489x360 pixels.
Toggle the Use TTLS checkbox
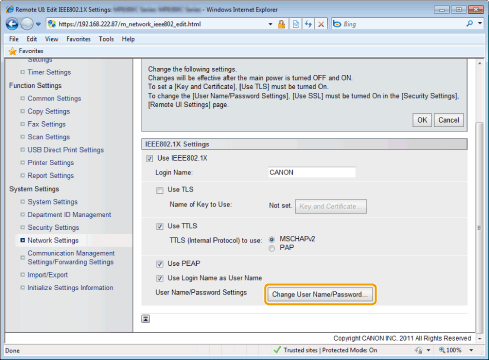[160, 226]
